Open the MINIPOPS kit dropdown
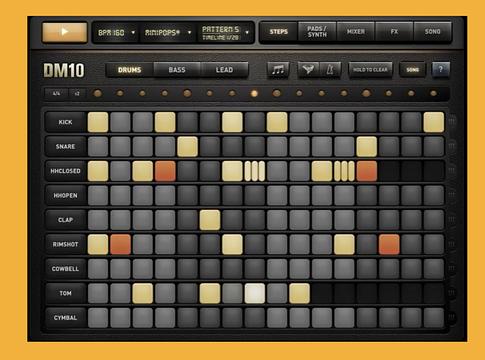 tap(168, 32)
